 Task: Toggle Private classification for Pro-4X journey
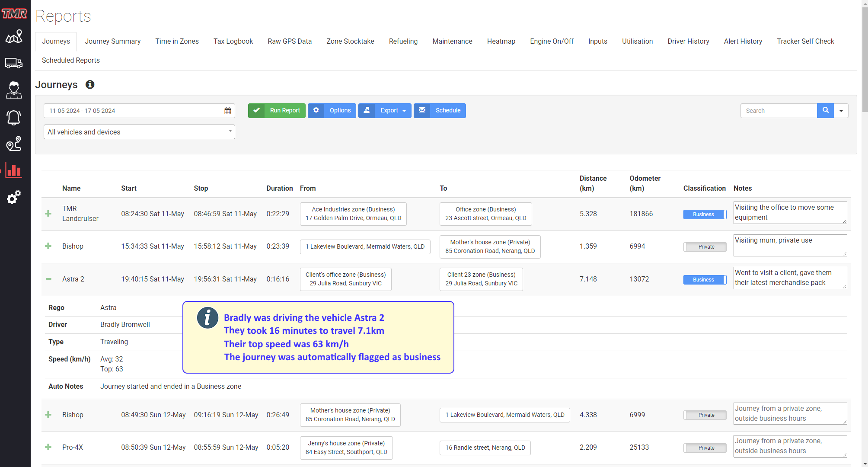tap(705, 448)
